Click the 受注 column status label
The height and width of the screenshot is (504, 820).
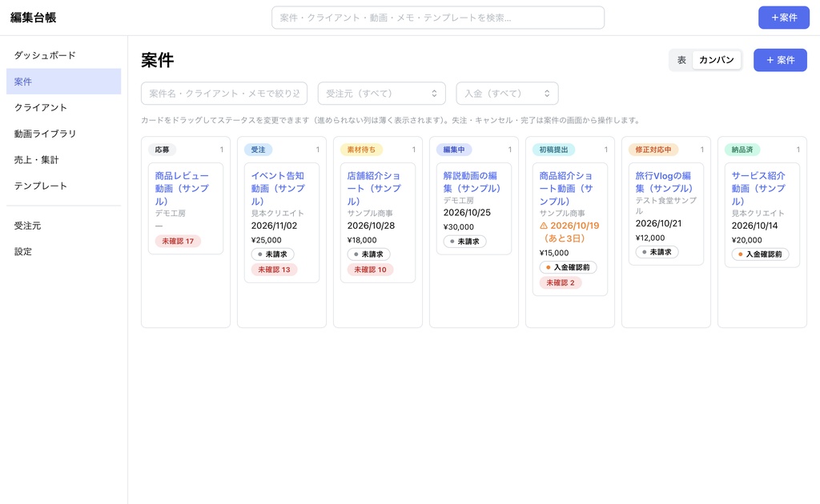tap(258, 150)
